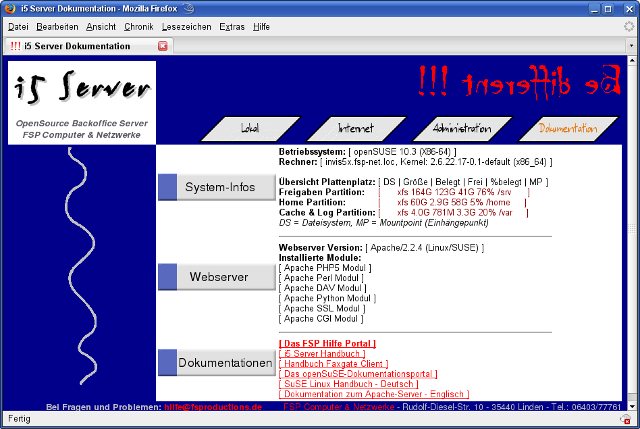Viewport: 640px width, 429px height.
Task: Switch to the Administration navigation tab
Action: tap(462, 129)
